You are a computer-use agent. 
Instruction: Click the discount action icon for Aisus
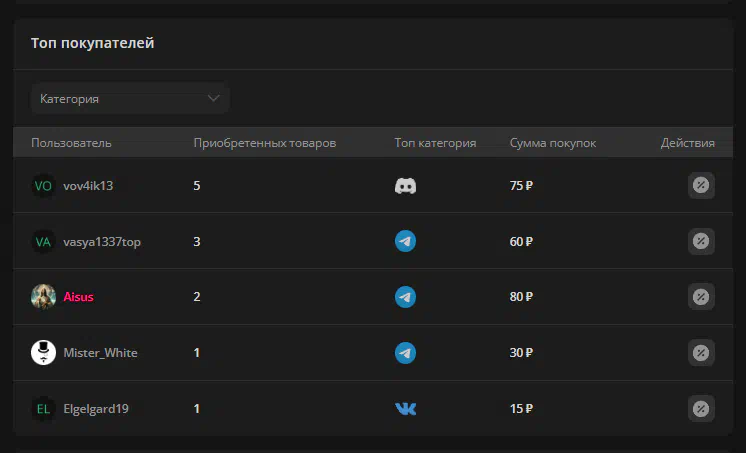[x=701, y=297]
